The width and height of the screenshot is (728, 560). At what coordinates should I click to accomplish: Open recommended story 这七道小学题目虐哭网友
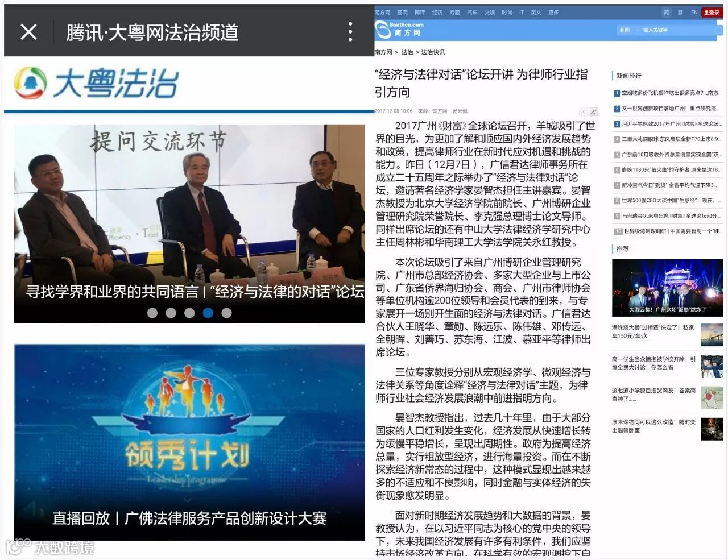pos(653,395)
